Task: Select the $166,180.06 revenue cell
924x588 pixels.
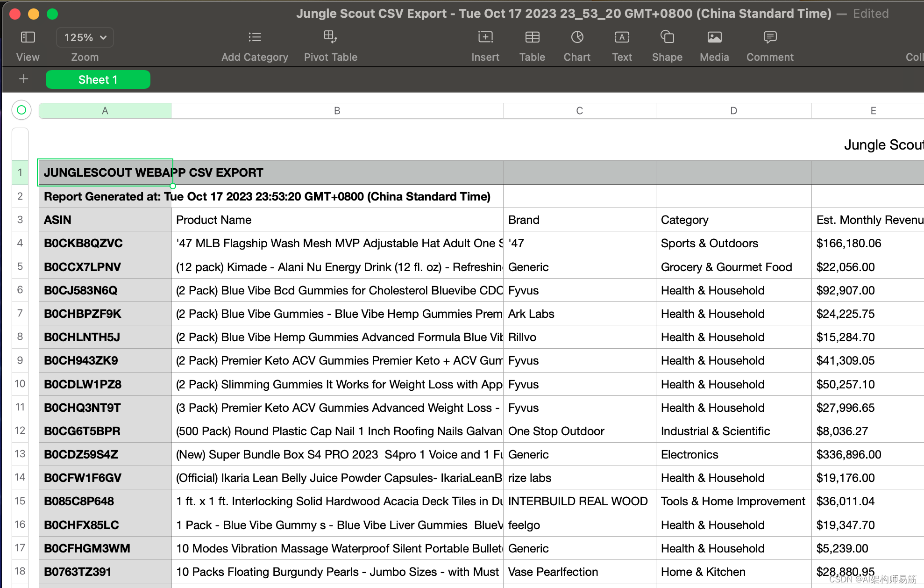Action: coord(868,243)
